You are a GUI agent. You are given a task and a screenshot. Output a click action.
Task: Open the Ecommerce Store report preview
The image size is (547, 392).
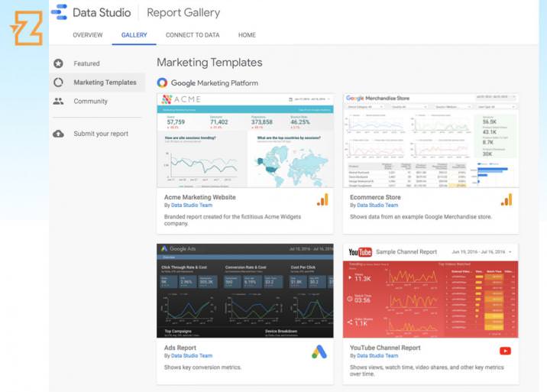point(430,141)
